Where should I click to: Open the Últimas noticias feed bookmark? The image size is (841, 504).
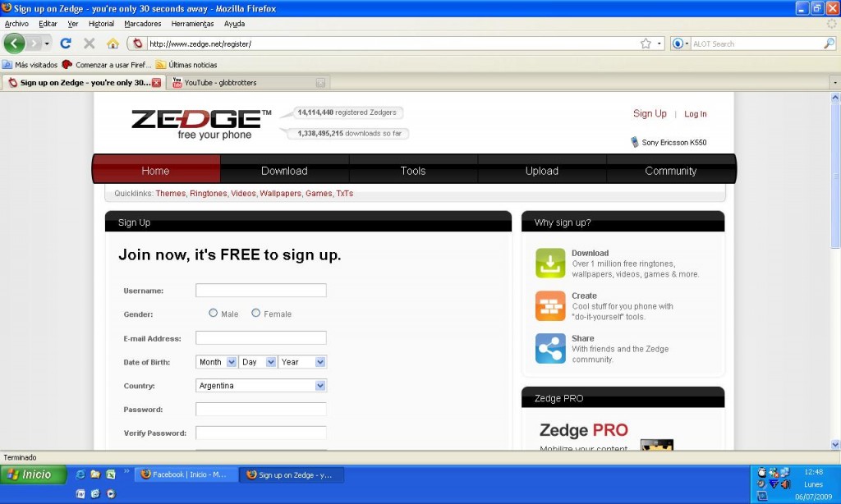tap(186, 65)
